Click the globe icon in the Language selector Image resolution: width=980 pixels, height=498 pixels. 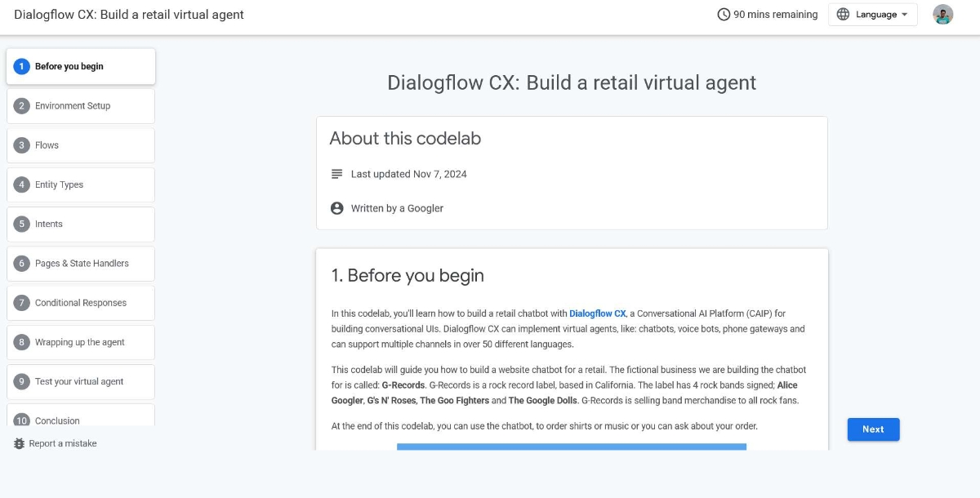pos(841,14)
